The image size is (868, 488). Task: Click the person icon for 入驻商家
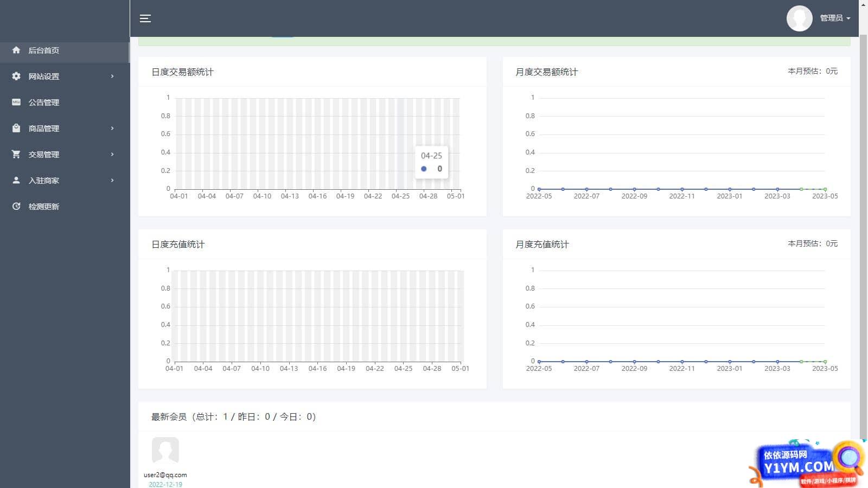[16, 180]
